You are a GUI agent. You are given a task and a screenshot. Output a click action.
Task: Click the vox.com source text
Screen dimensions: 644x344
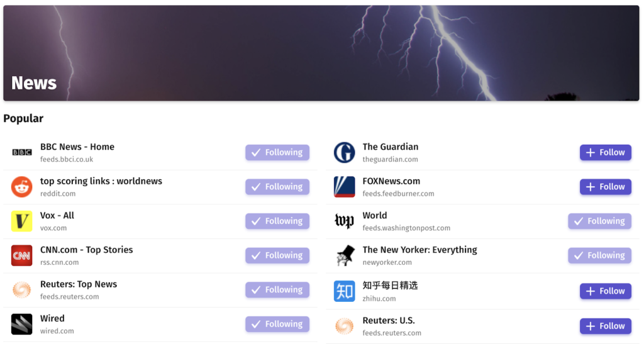53,228
